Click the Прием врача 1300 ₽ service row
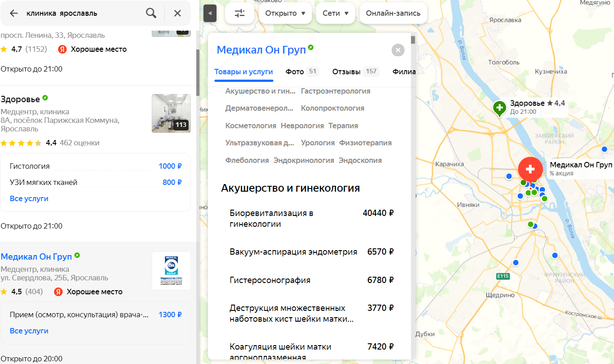The image size is (614, 364). tap(95, 315)
